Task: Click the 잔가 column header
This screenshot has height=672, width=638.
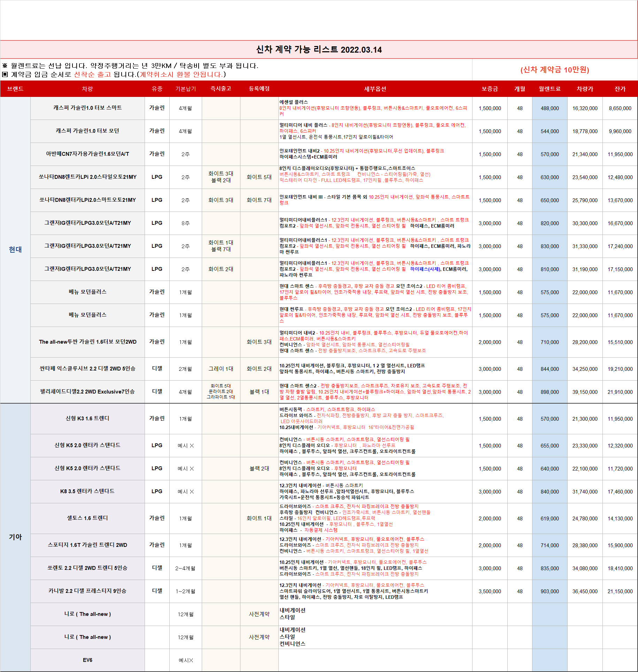Action: (620, 89)
